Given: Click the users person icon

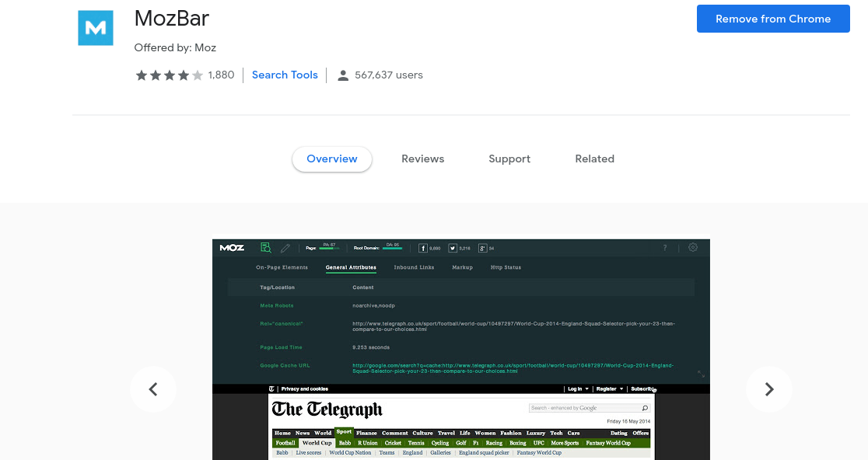Looking at the screenshot, I should pos(343,75).
